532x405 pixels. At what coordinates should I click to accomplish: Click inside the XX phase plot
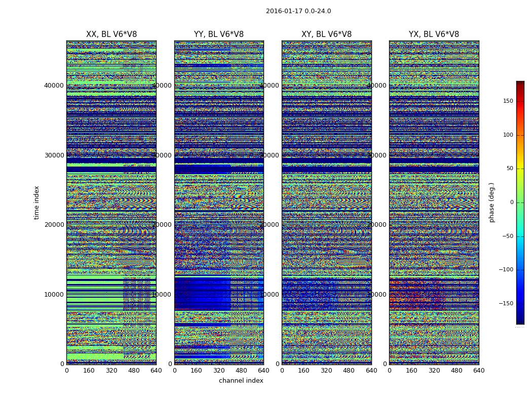111,202
